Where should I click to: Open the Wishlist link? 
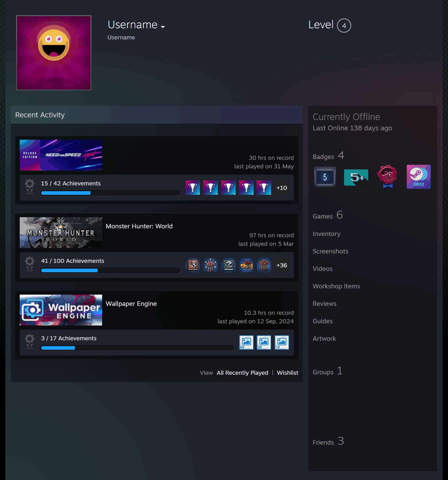[287, 373]
